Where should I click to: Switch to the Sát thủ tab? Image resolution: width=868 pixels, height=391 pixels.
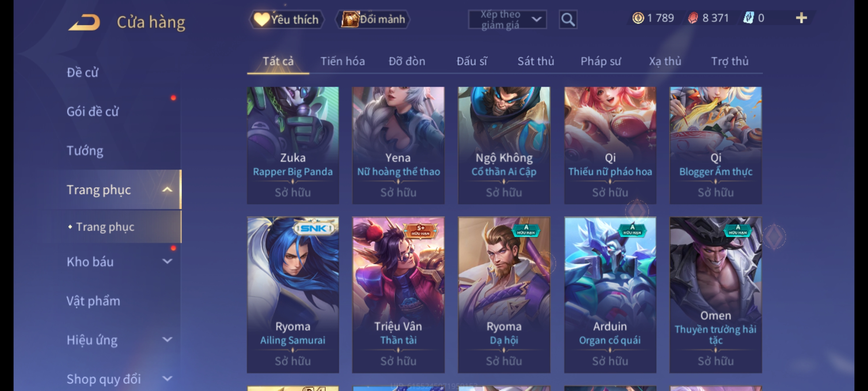pos(536,61)
